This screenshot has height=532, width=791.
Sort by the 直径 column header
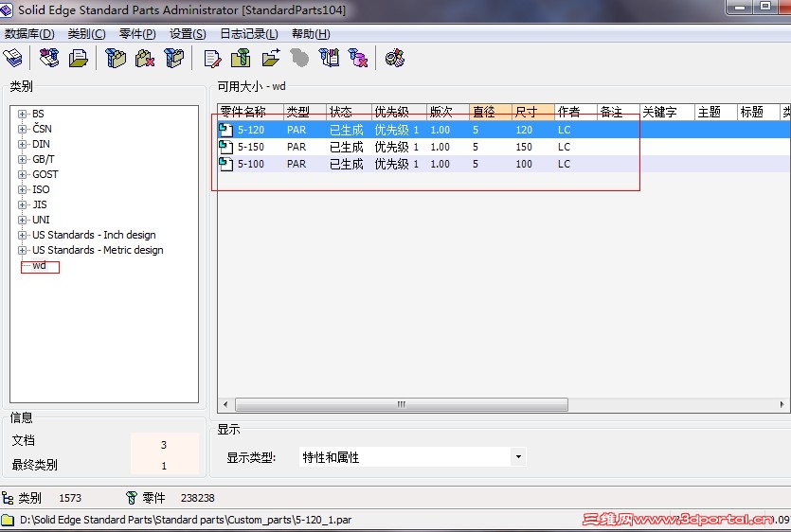click(x=491, y=112)
